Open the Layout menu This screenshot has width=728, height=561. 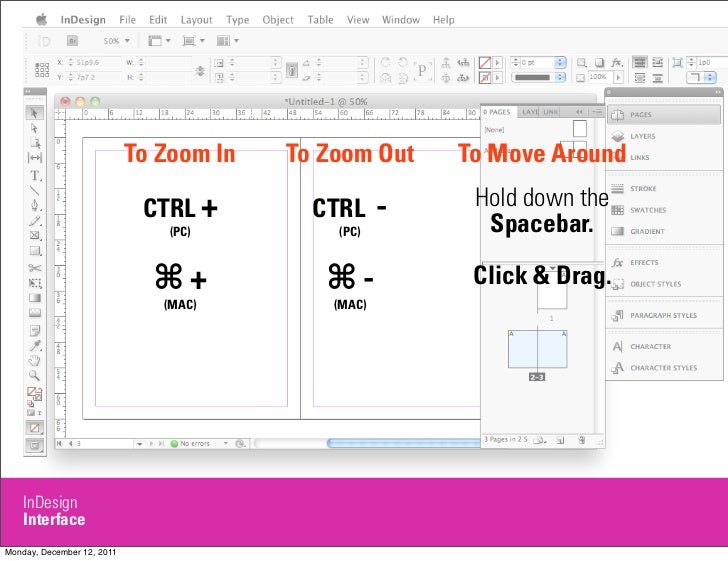coord(196,20)
